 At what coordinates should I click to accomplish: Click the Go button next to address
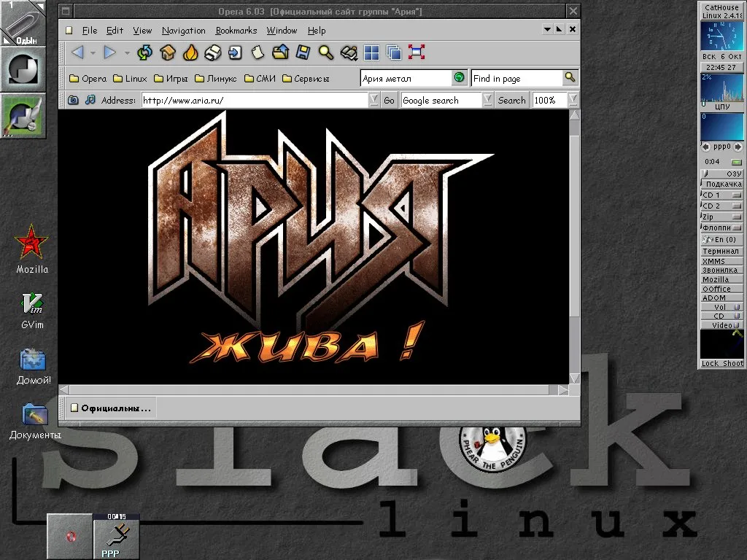tap(390, 100)
